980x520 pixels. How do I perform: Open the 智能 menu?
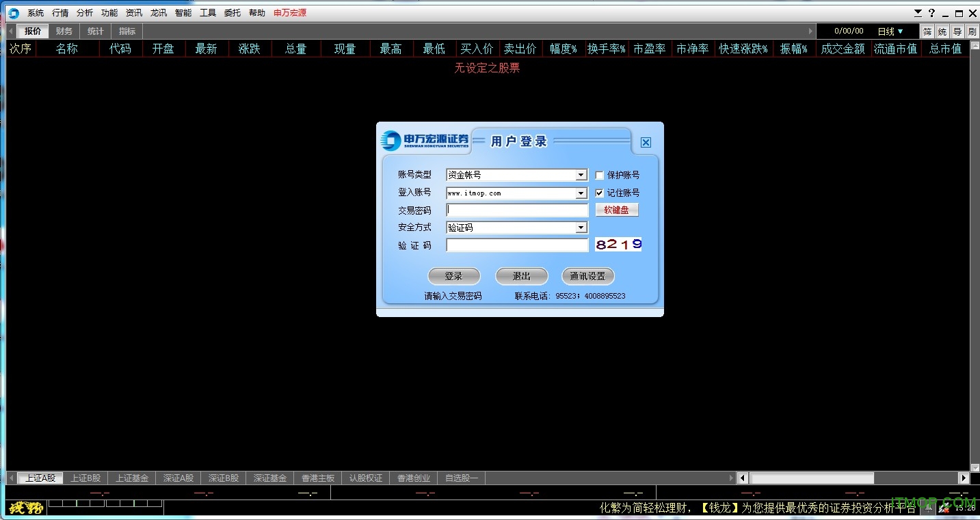point(183,13)
